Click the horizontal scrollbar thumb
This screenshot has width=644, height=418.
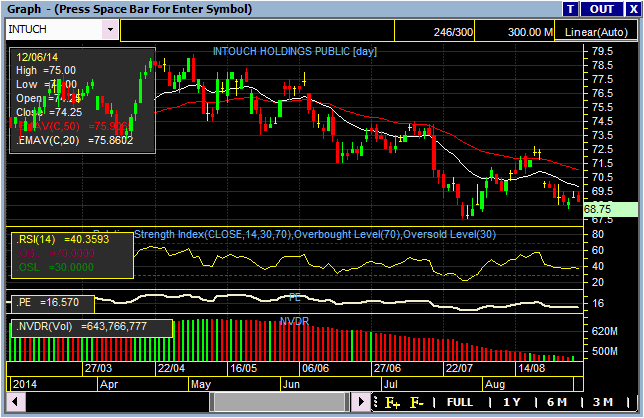coord(280,402)
